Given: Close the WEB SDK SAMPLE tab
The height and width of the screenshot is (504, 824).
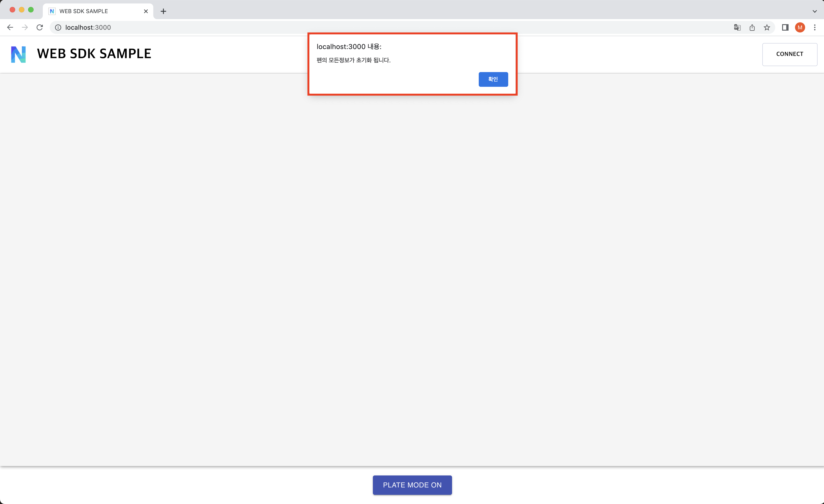Looking at the screenshot, I should pyautogui.click(x=146, y=11).
